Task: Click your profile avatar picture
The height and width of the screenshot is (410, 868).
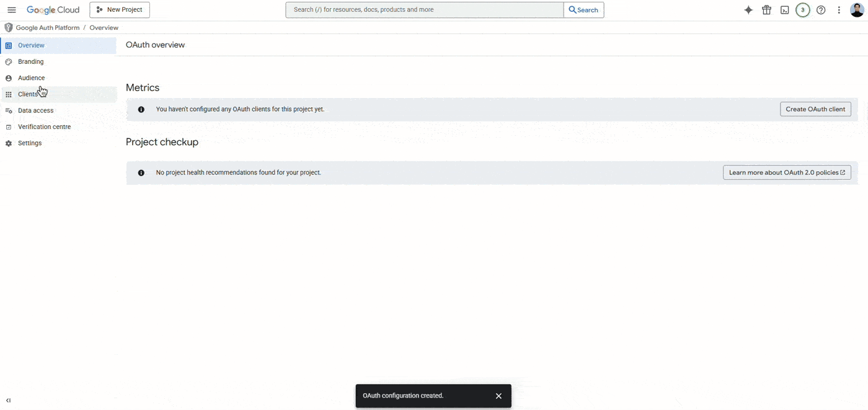Action: click(857, 9)
